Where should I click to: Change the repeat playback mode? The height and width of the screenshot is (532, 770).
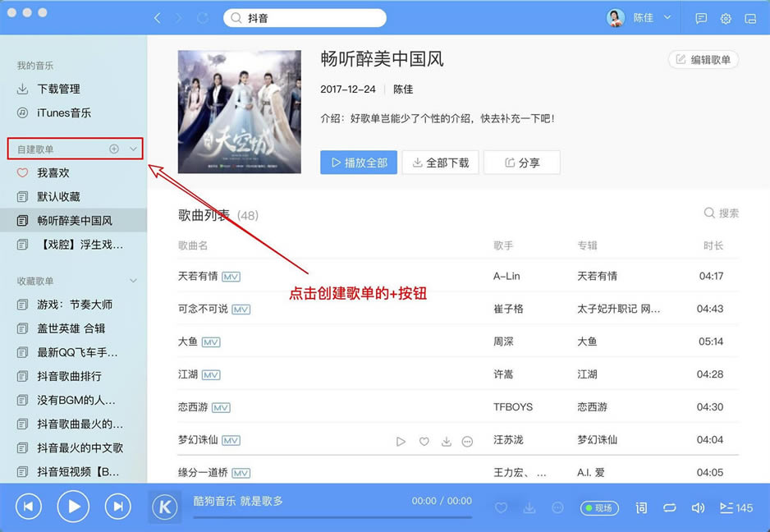pos(669,507)
